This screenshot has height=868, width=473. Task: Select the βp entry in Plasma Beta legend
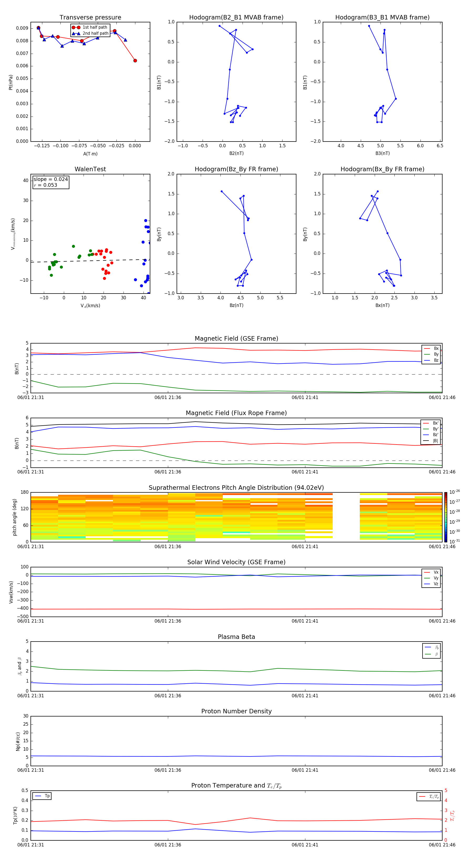431,647
